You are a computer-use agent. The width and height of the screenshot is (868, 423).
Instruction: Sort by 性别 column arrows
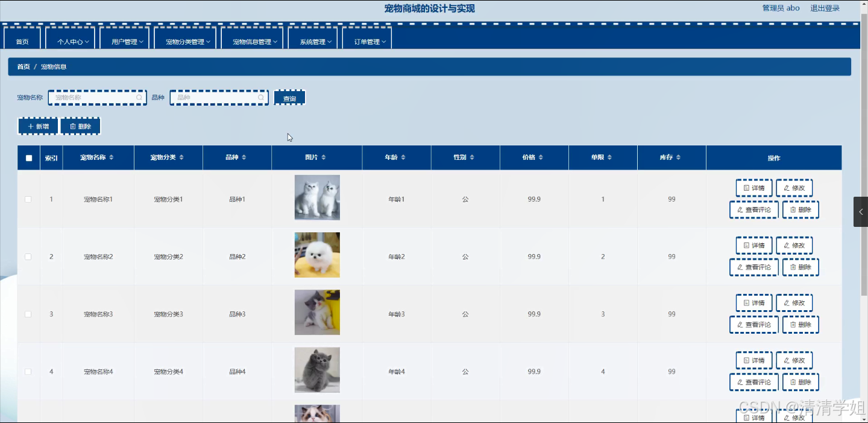coord(472,157)
